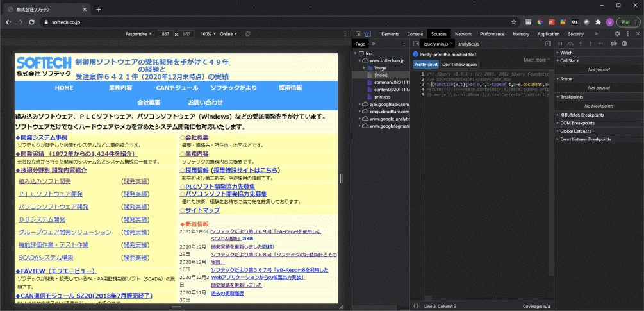Open DevTools settings gear
This screenshot has width=644, height=311.
(617, 34)
